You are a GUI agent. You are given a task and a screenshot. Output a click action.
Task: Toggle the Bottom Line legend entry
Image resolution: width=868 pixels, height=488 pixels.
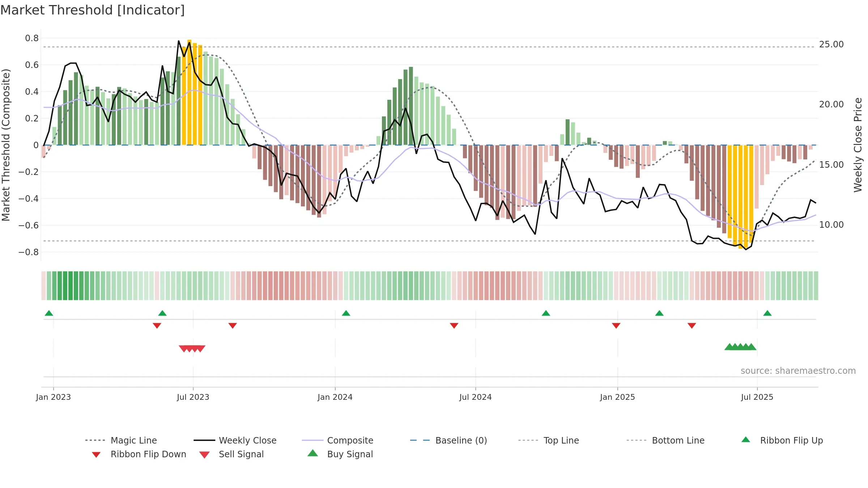pyautogui.click(x=665, y=440)
